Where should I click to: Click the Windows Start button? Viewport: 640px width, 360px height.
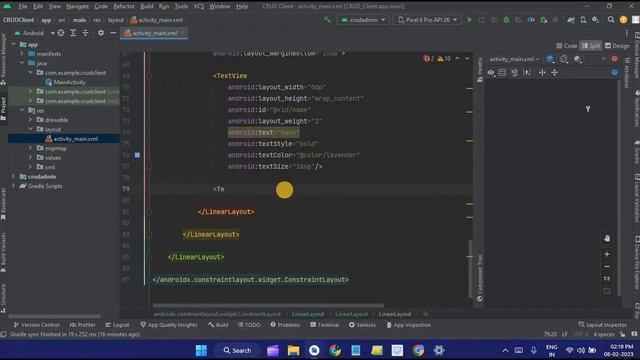(x=201, y=350)
